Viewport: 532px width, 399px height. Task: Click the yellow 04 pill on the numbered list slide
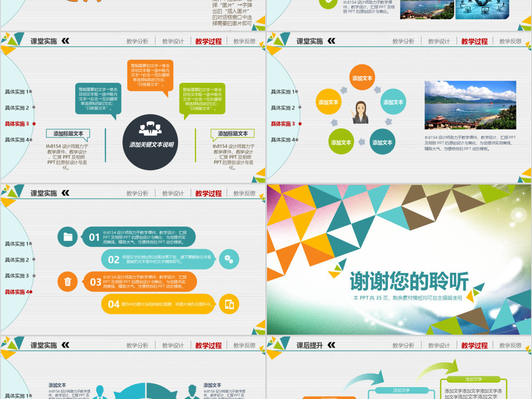click(x=158, y=304)
